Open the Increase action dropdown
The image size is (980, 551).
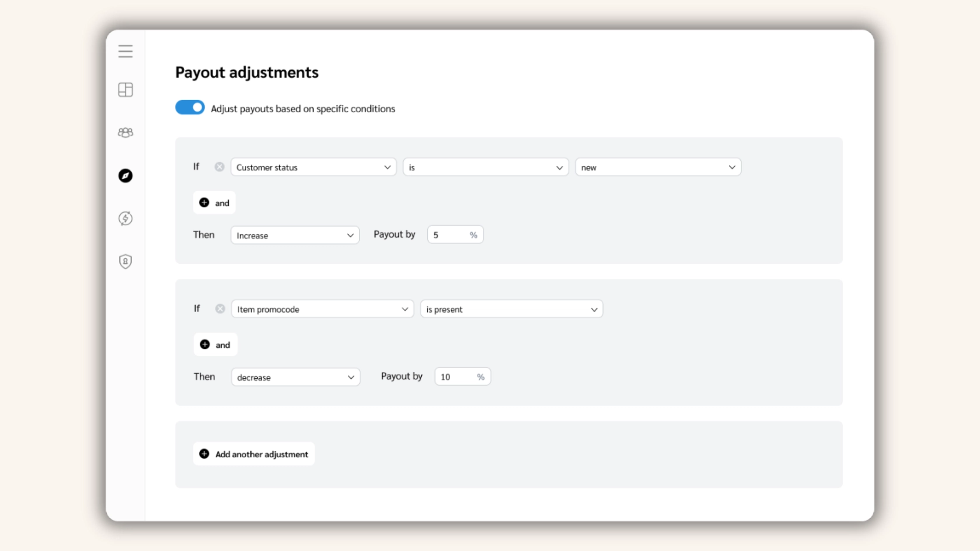(x=295, y=235)
